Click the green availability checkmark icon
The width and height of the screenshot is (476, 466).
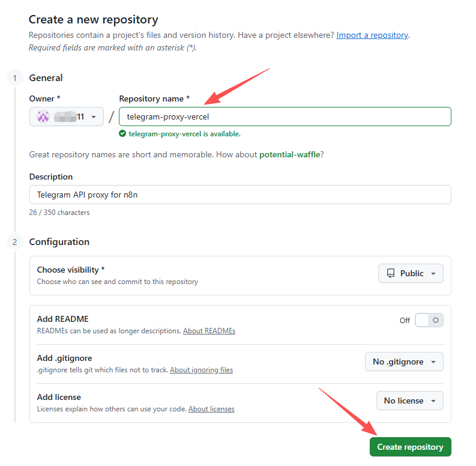point(122,134)
